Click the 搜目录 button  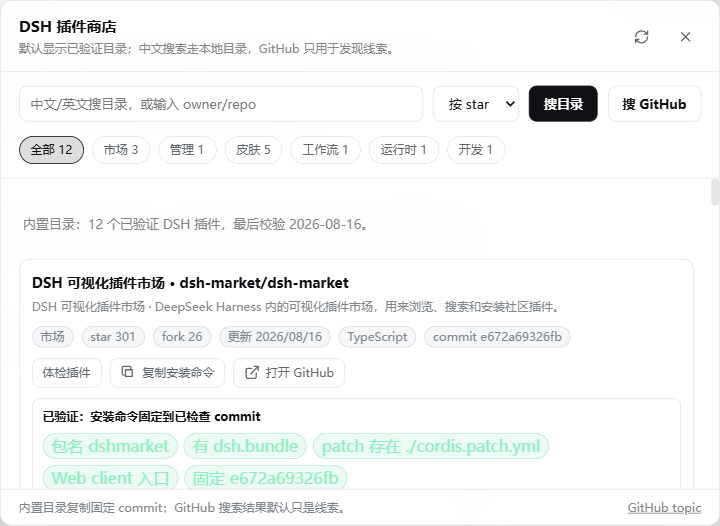tap(563, 104)
